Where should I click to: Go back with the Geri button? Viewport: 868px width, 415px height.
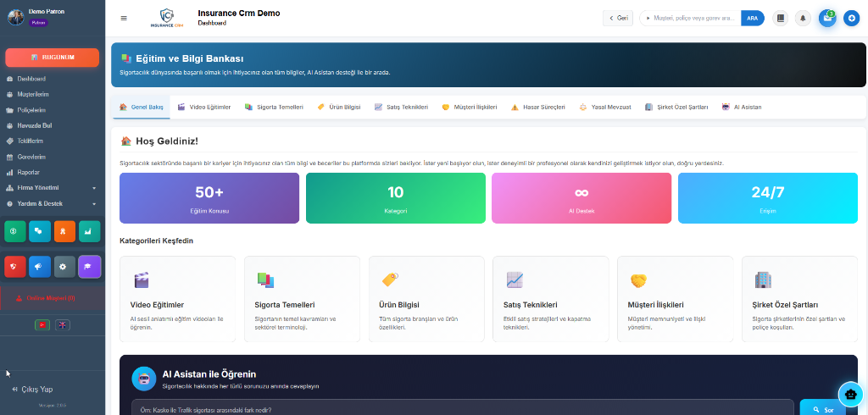click(618, 19)
